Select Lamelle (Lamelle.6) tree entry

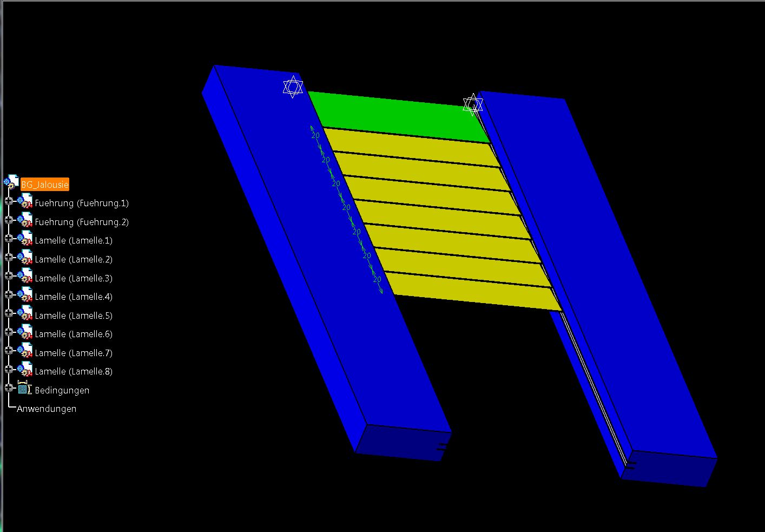click(74, 334)
